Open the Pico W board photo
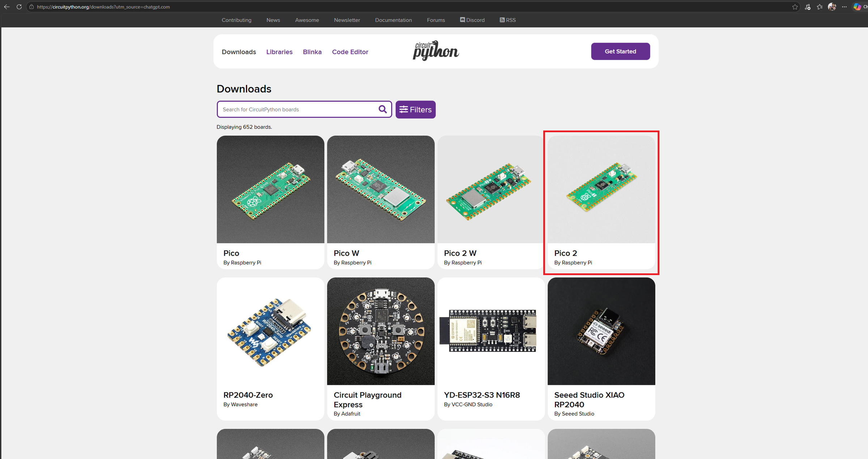 381,189
